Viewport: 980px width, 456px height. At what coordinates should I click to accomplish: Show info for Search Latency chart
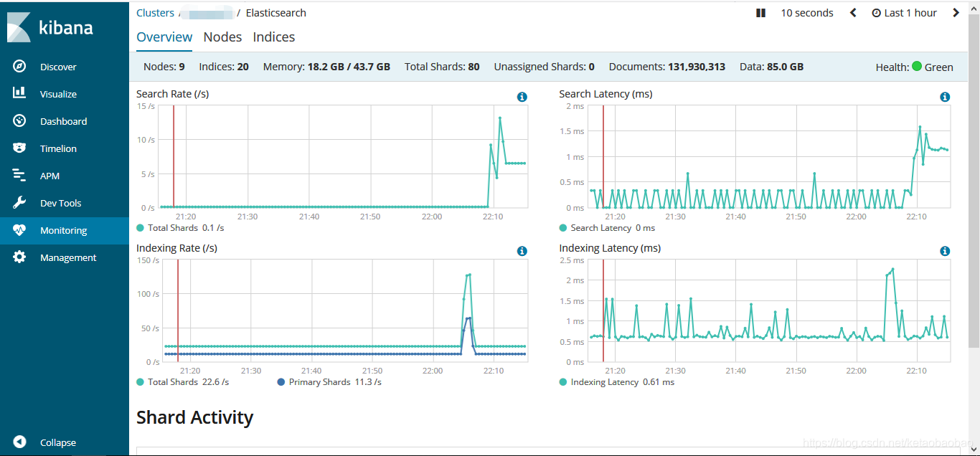pyautogui.click(x=945, y=97)
